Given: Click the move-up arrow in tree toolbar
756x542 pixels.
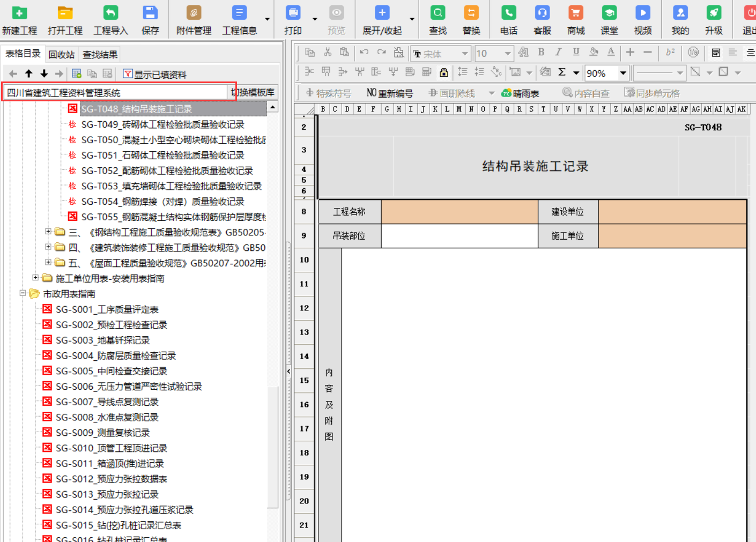Looking at the screenshot, I should click(28, 74).
